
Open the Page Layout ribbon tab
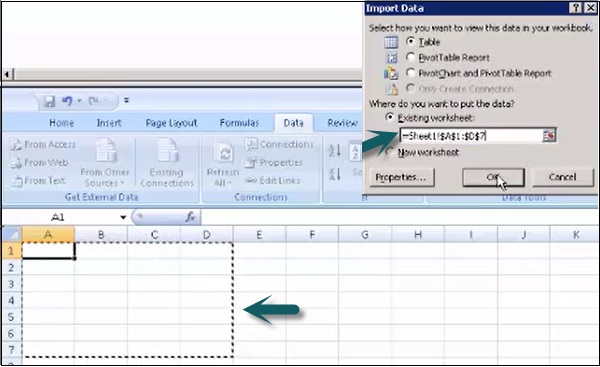[x=171, y=123]
